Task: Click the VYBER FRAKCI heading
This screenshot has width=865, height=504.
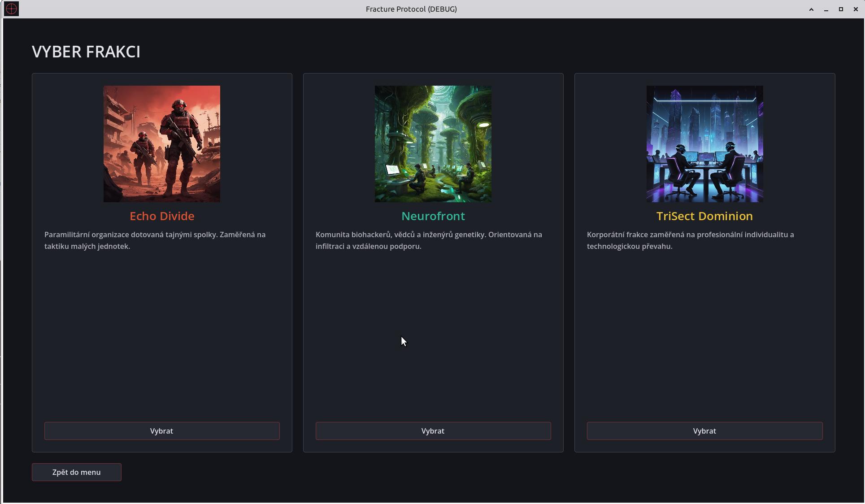Action: coord(86,52)
